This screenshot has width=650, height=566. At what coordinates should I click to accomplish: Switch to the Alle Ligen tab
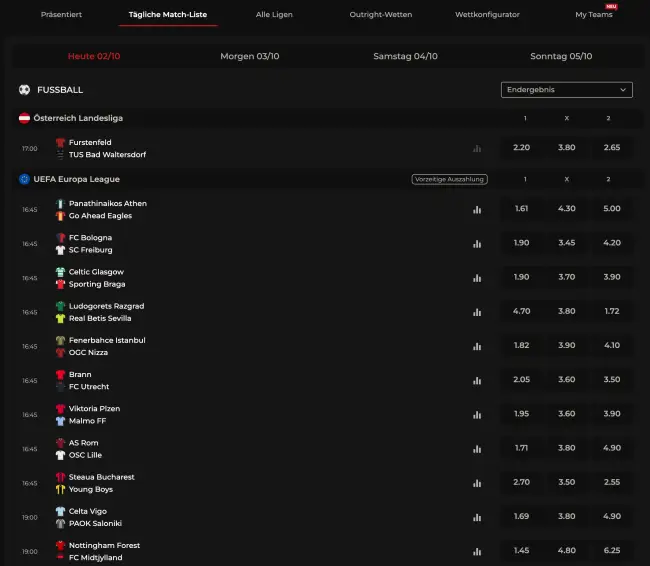tap(274, 15)
